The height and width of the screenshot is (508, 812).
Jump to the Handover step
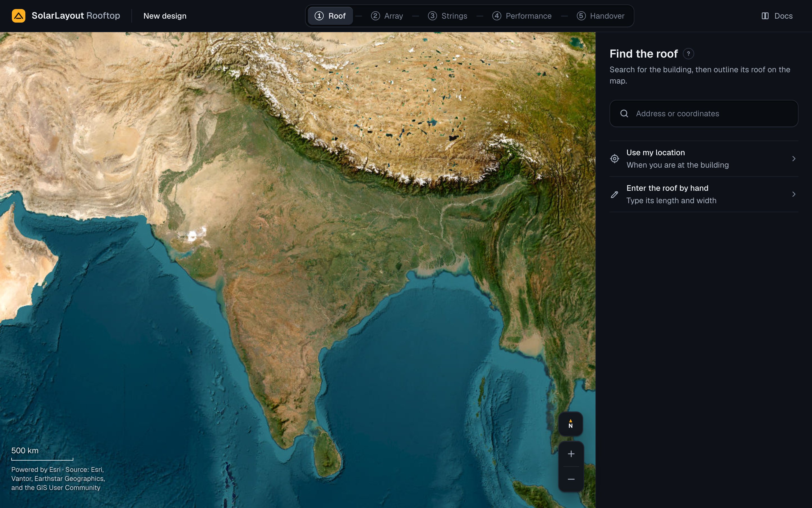pyautogui.click(x=601, y=16)
